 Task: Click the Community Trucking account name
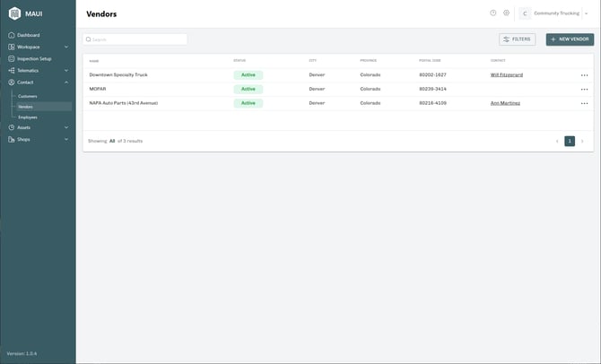pos(556,13)
